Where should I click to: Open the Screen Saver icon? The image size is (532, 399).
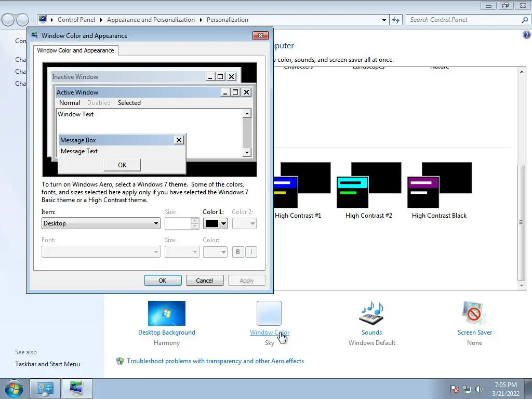click(474, 313)
